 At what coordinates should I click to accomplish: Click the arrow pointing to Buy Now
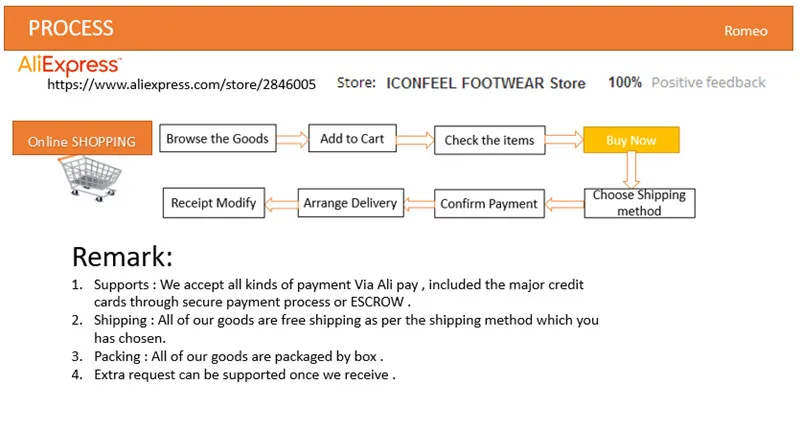[564, 139]
